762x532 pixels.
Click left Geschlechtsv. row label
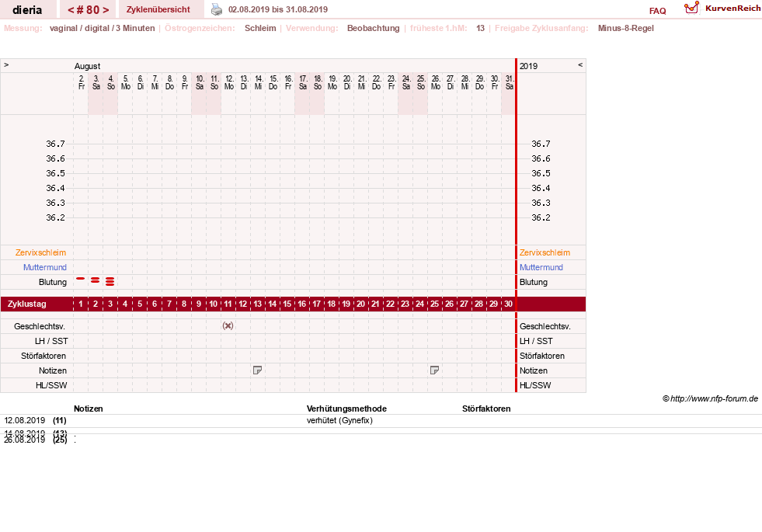40,326
